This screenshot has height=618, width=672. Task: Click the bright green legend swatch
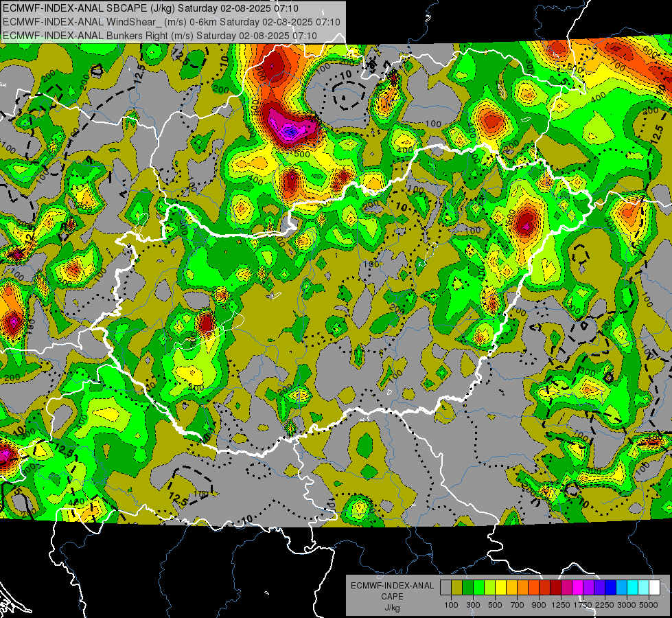478,588
